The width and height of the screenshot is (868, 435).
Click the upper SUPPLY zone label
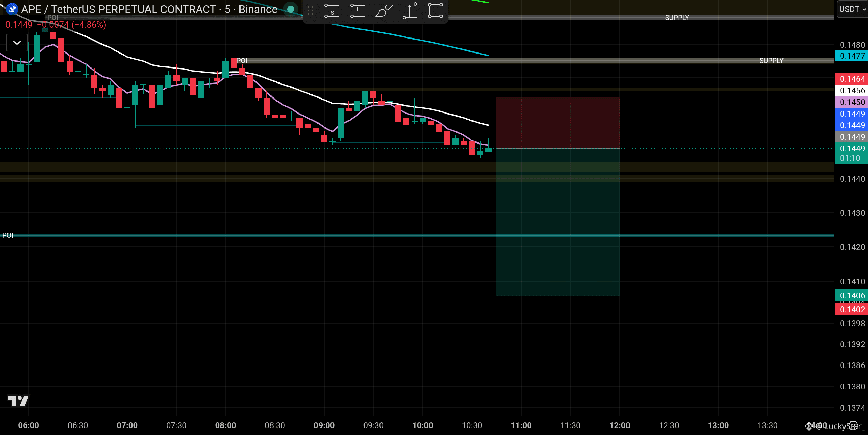pos(677,17)
